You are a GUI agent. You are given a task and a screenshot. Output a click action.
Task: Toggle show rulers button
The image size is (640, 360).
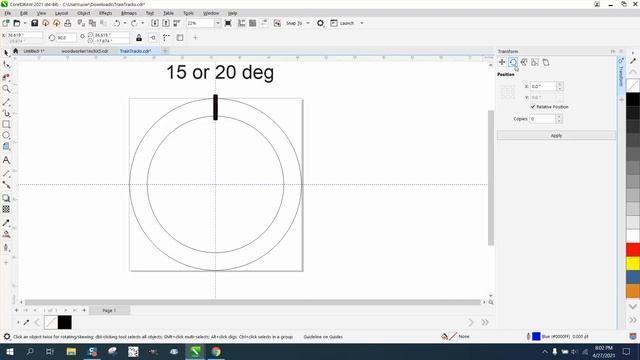(242, 23)
